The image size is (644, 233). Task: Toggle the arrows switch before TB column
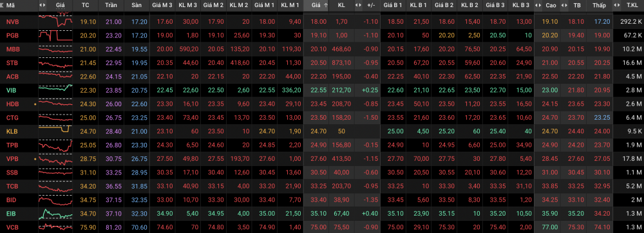564,5
